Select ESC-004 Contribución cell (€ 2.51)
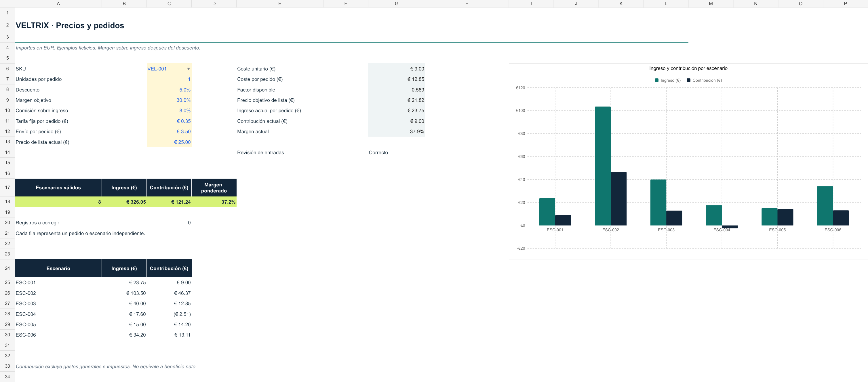The image size is (868, 382). [x=169, y=314]
